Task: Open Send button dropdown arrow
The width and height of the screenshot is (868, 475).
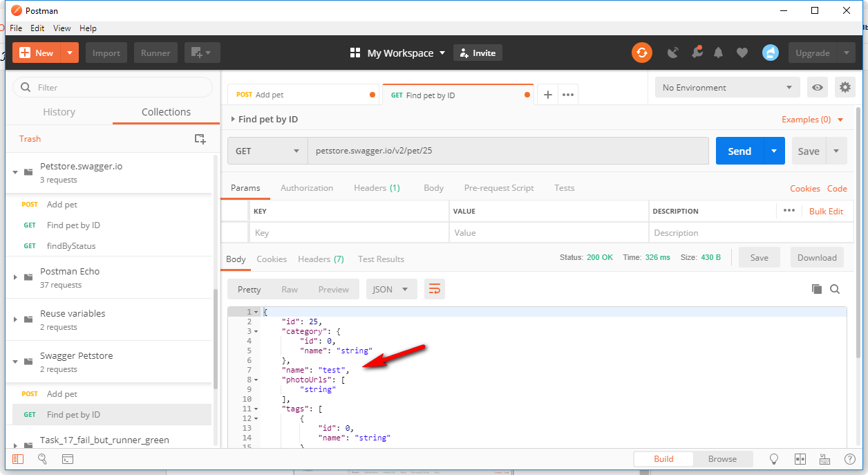Action: click(774, 151)
